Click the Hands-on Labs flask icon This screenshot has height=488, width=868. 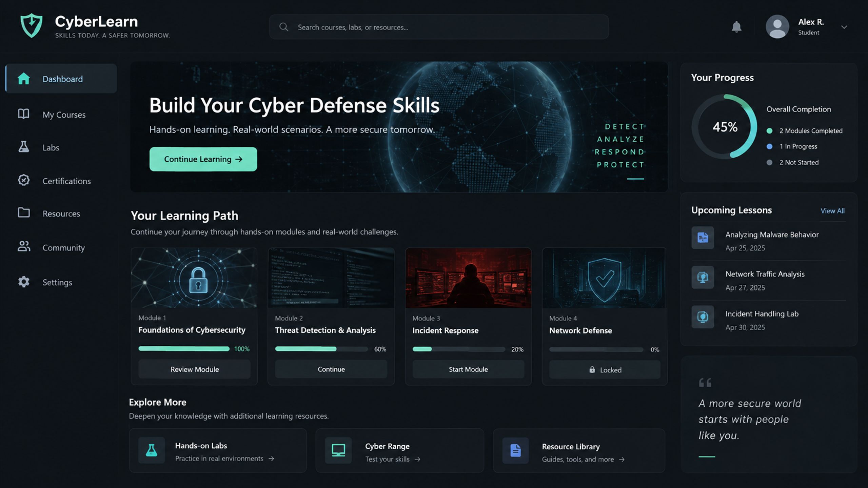click(x=151, y=450)
